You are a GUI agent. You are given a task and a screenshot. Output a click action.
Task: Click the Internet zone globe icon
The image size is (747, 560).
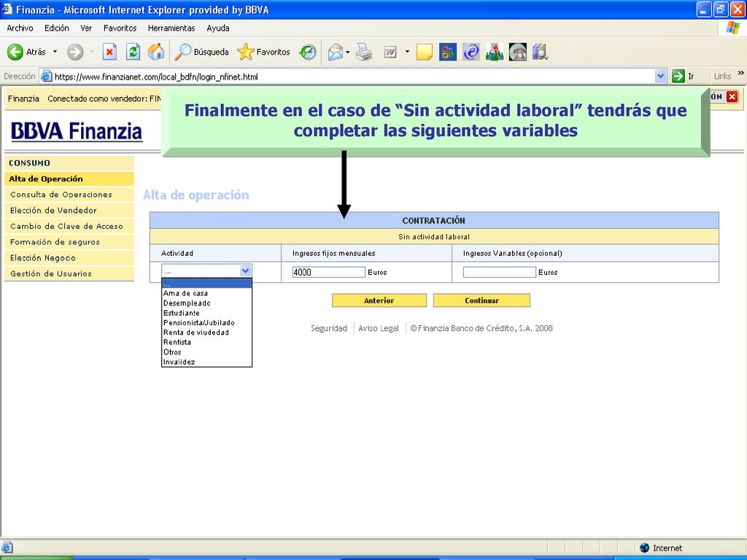(x=645, y=548)
